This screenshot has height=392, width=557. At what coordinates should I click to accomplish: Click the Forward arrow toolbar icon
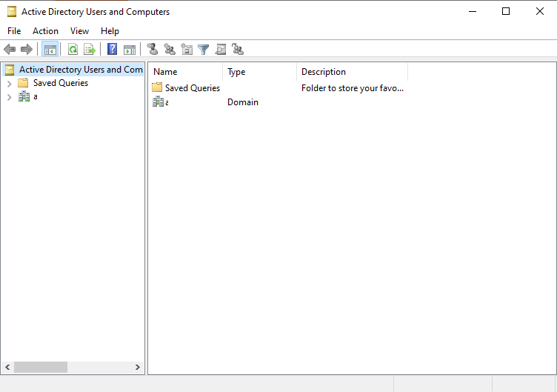click(x=27, y=49)
